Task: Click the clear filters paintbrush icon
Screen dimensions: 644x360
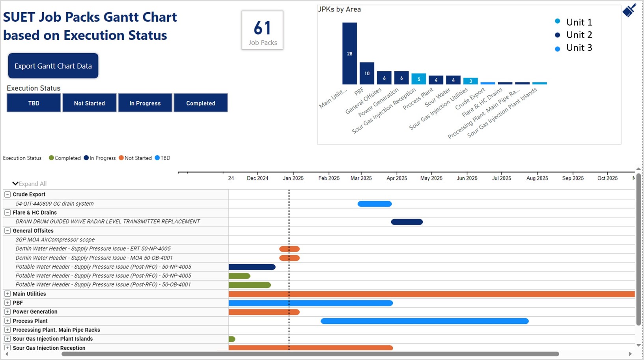Action: [x=629, y=10]
